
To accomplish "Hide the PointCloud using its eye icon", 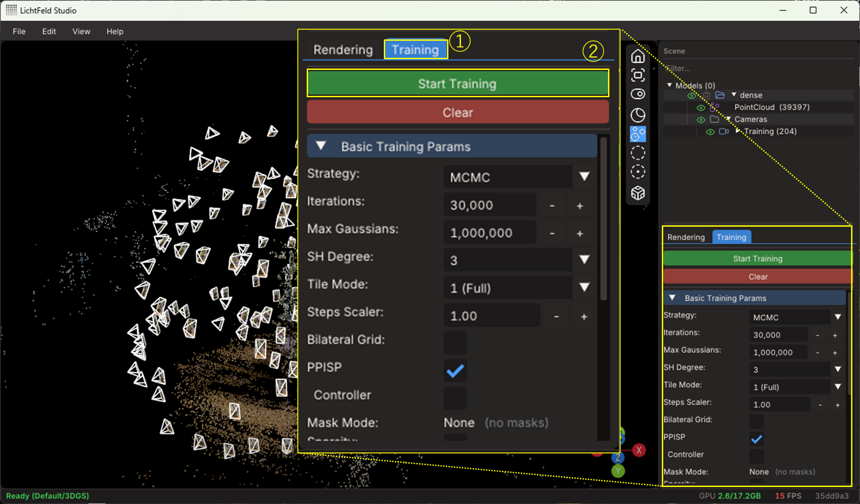I will (700, 108).
